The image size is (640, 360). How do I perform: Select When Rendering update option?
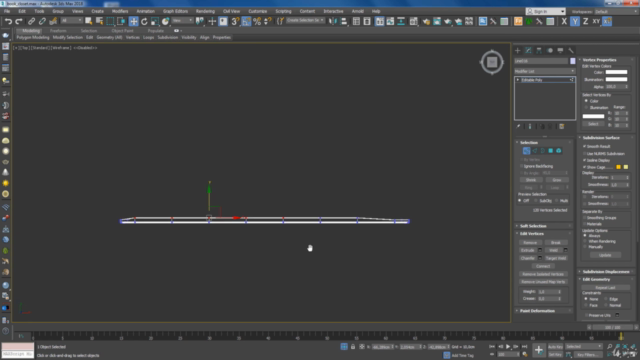pos(585,241)
